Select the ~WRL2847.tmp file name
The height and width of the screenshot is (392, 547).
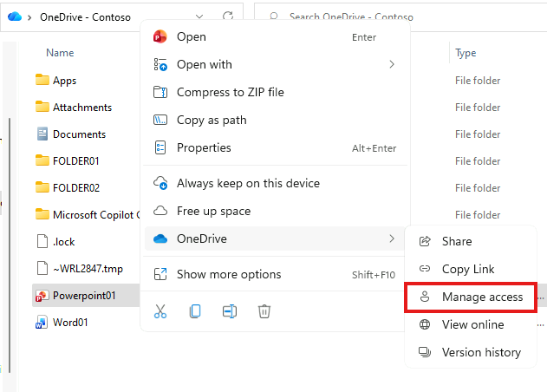coord(88,269)
